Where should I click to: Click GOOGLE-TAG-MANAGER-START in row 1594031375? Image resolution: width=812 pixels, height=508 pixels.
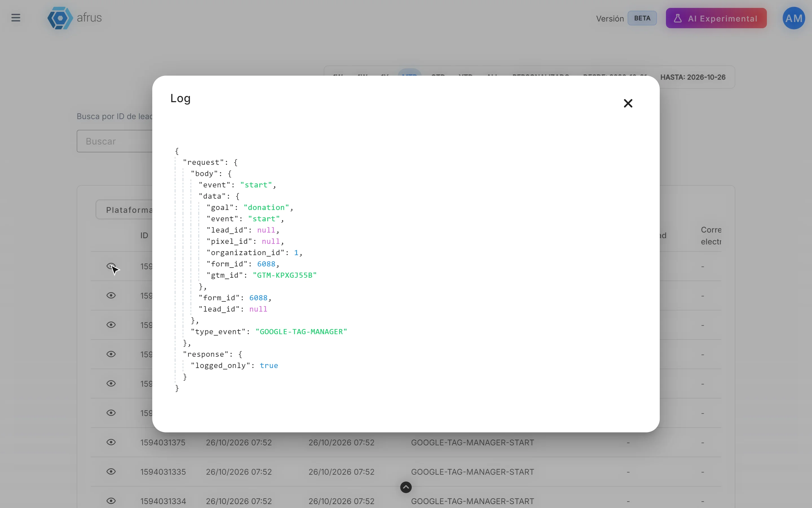click(473, 443)
